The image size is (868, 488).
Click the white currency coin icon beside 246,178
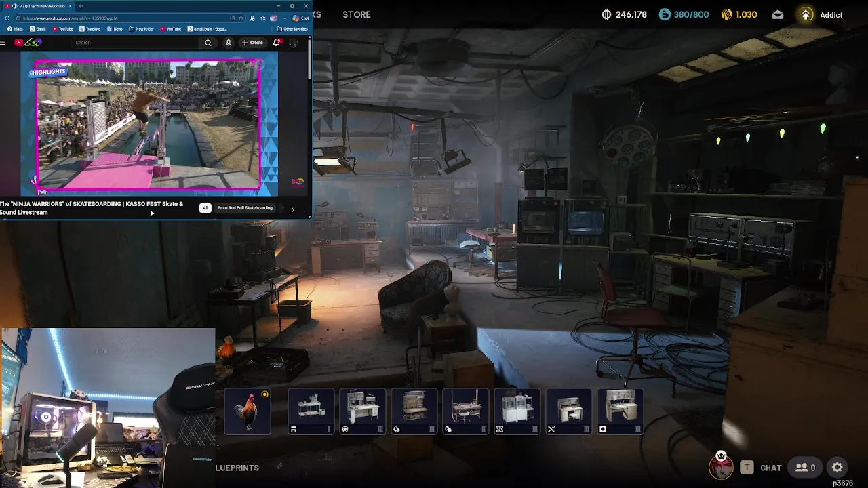click(606, 14)
